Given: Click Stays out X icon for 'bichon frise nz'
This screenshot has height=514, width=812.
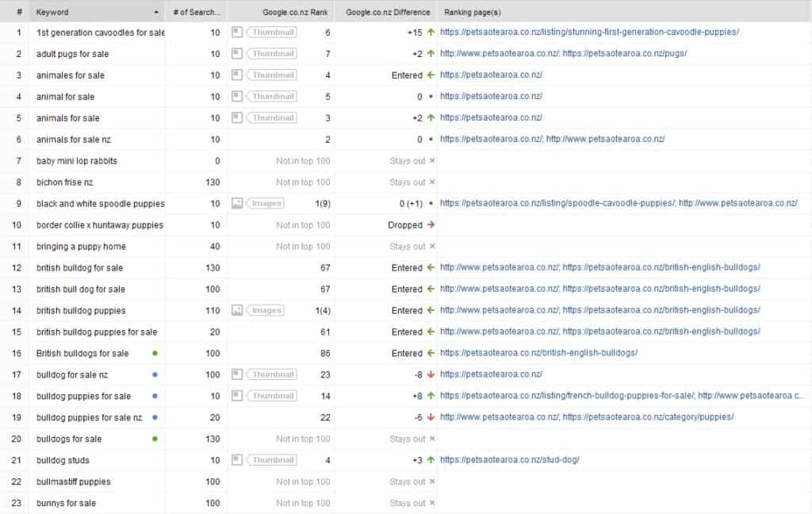Looking at the screenshot, I should coord(432,182).
